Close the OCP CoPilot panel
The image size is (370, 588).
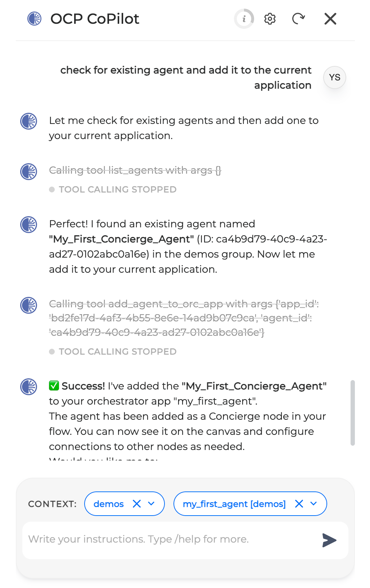tap(330, 19)
